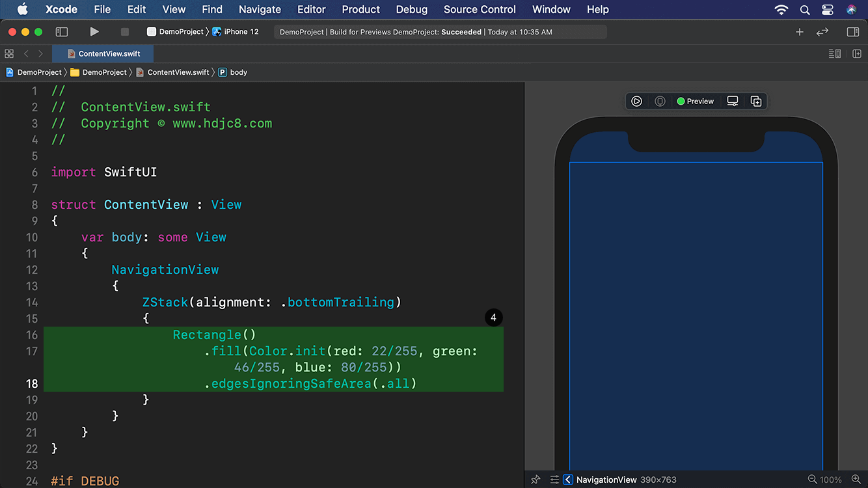Click the NavigationView code text
Image resolution: width=868 pixels, height=488 pixels.
[165, 269]
